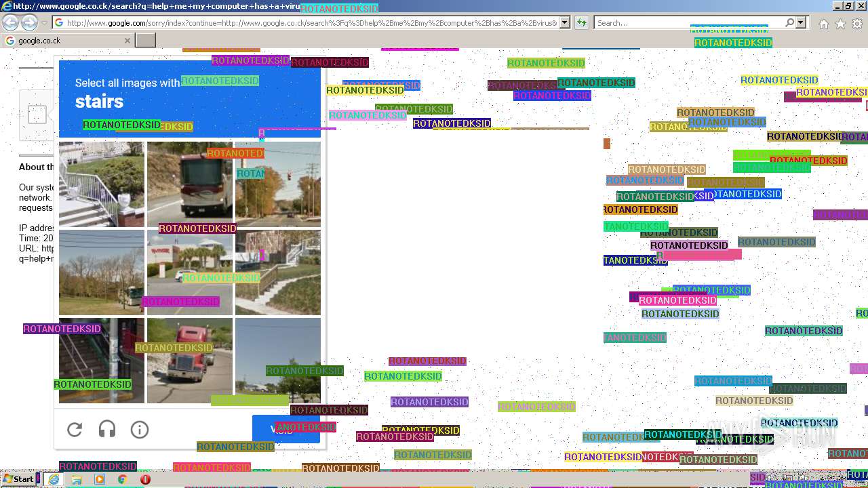Open the captcha help info icon
Image resolution: width=868 pixels, height=488 pixels.
tap(140, 429)
